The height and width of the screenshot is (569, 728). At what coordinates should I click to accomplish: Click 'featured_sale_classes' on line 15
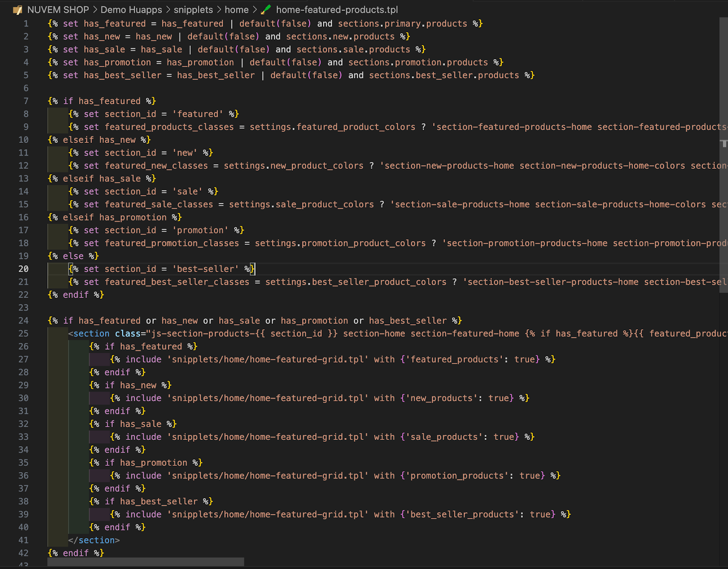tap(159, 204)
